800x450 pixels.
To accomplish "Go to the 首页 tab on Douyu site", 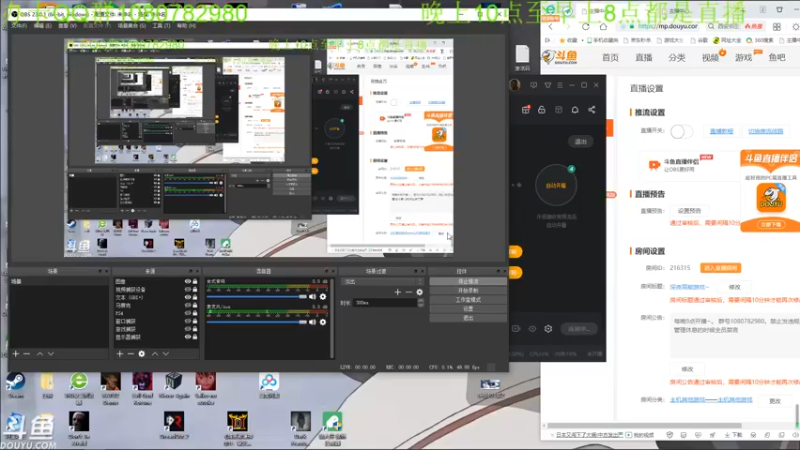I will tap(610, 57).
